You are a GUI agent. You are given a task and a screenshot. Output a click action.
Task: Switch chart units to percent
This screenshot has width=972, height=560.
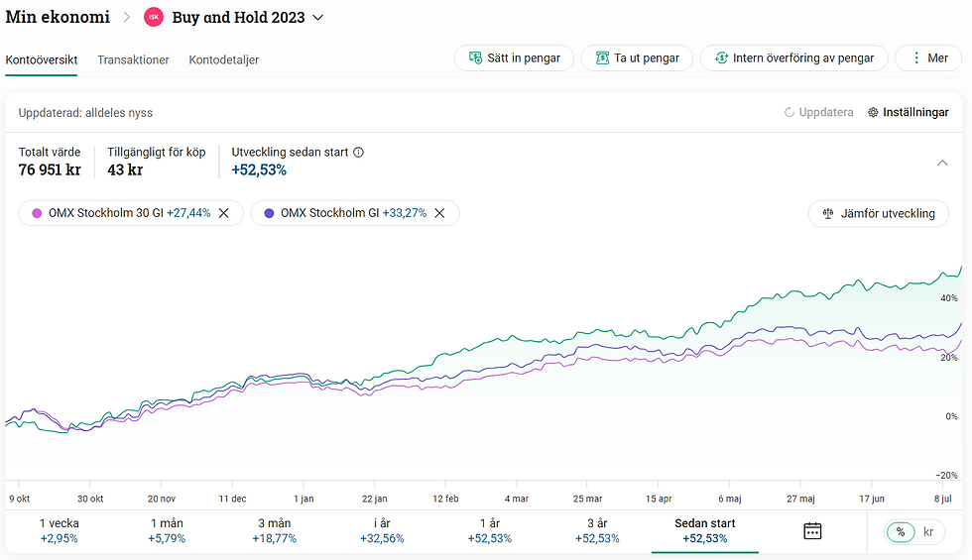click(x=901, y=532)
